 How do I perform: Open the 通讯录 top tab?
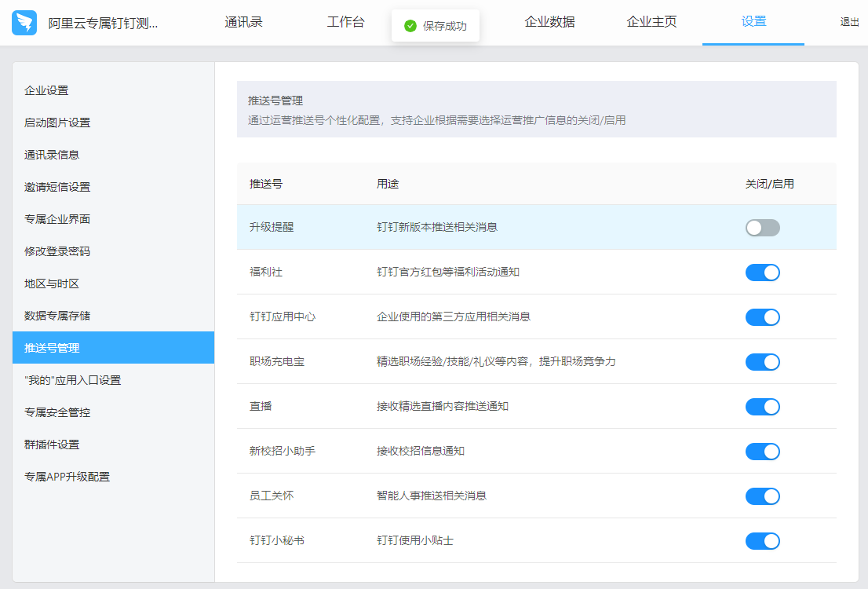(x=243, y=22)
